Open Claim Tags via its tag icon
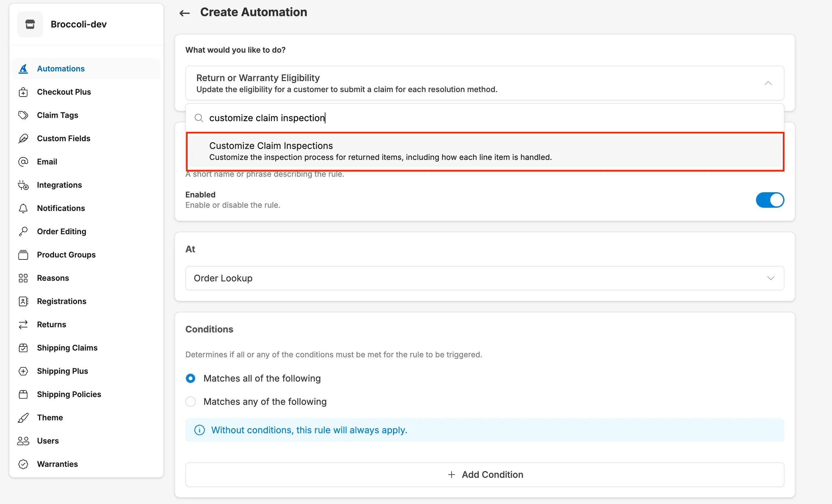 (x=23, y=115)
